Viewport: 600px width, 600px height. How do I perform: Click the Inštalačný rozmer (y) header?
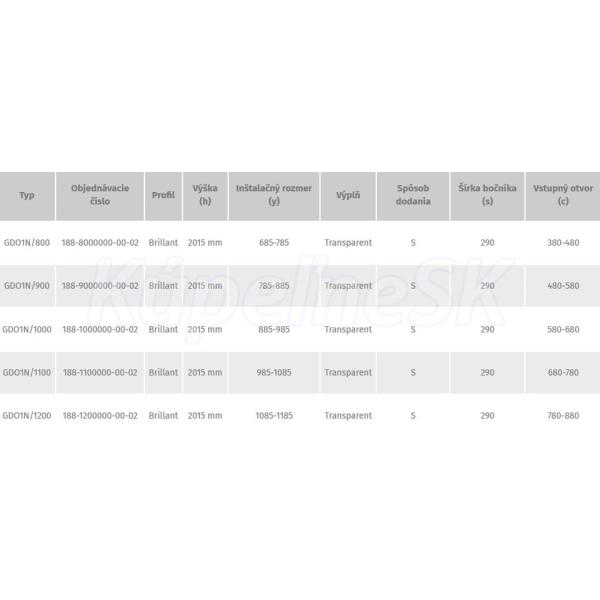[x=274, y=196]
